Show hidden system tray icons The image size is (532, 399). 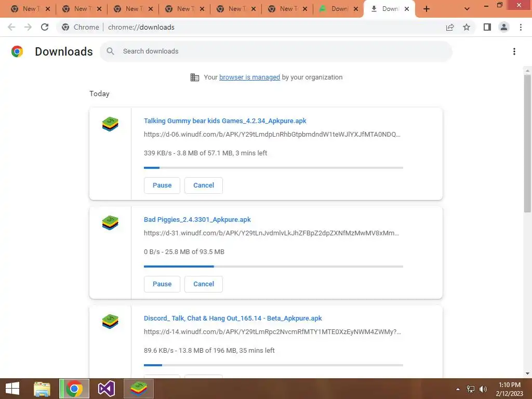(458, 389)
